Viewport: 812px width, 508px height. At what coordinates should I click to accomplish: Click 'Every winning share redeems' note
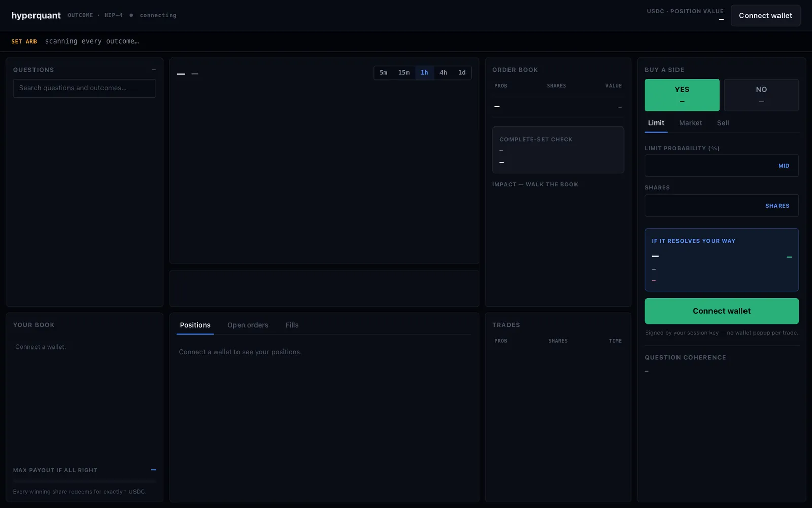click(x=80, y=492)
